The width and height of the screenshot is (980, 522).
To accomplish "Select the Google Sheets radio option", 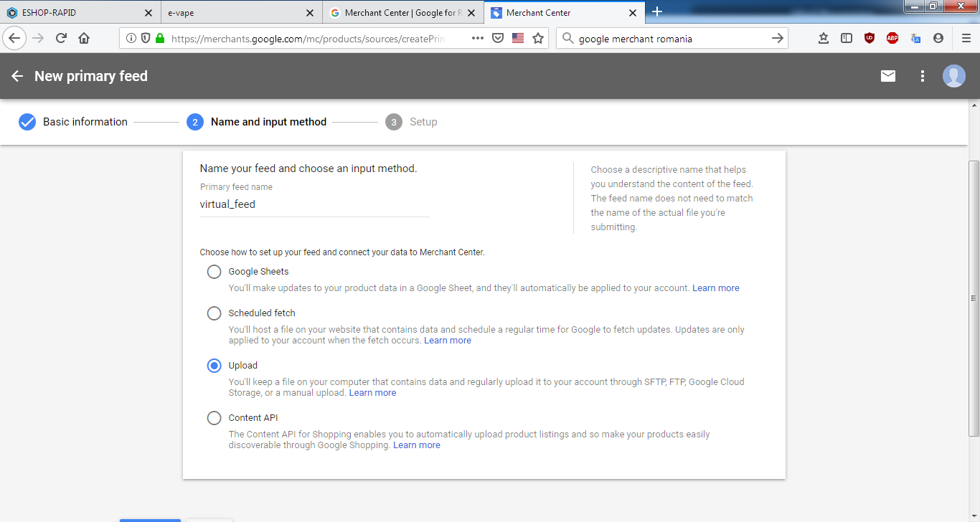I will tap(214, 272).
